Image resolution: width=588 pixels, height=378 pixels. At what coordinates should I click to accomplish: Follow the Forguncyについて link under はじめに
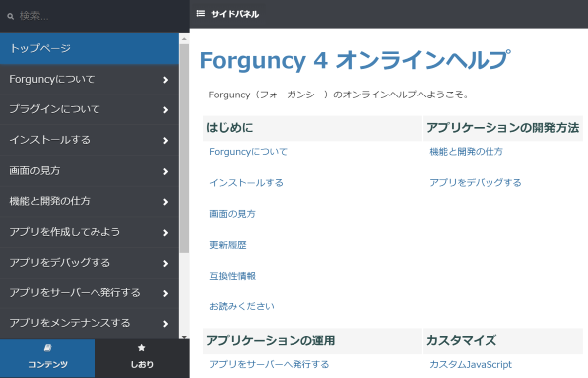click(249, 152)
